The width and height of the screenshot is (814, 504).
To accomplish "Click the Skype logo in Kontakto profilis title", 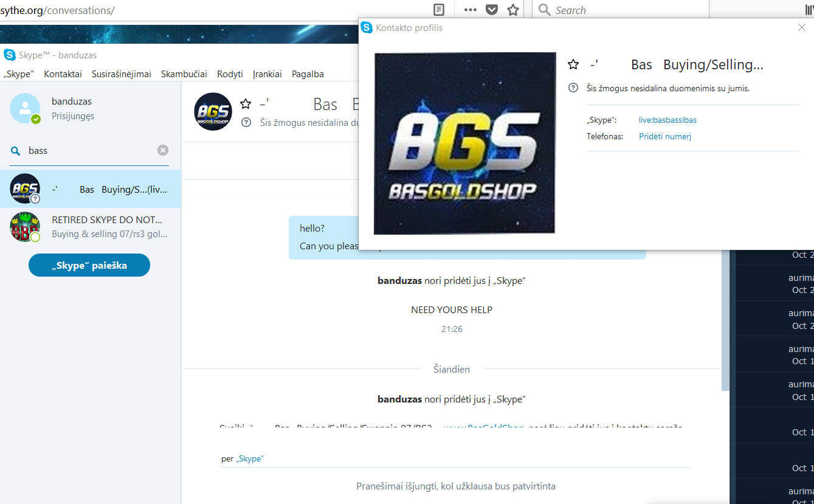I will pyautogui.click(x=367, y=27).
